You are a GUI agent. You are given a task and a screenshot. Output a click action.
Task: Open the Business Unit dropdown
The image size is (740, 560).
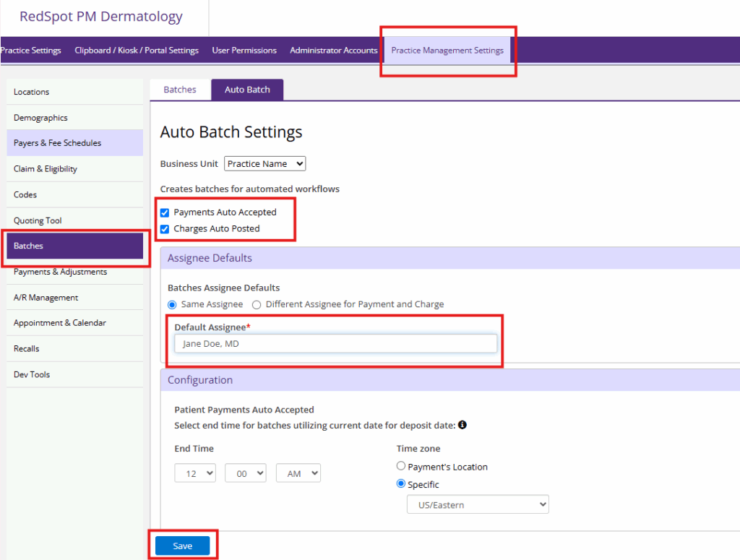(264, 164)
